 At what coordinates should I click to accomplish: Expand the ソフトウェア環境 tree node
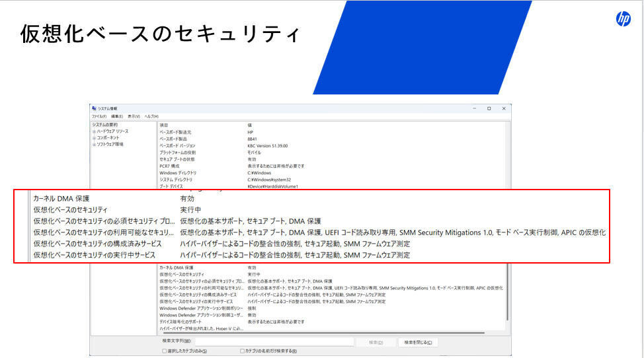94,145
